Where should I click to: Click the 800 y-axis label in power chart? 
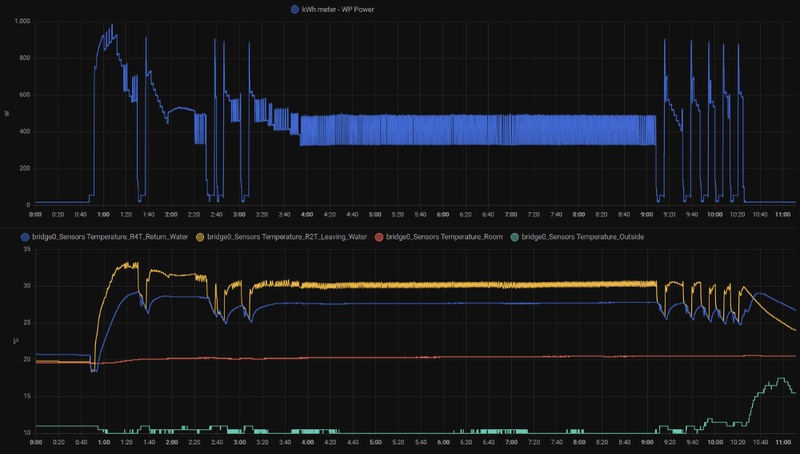point(25,58)
